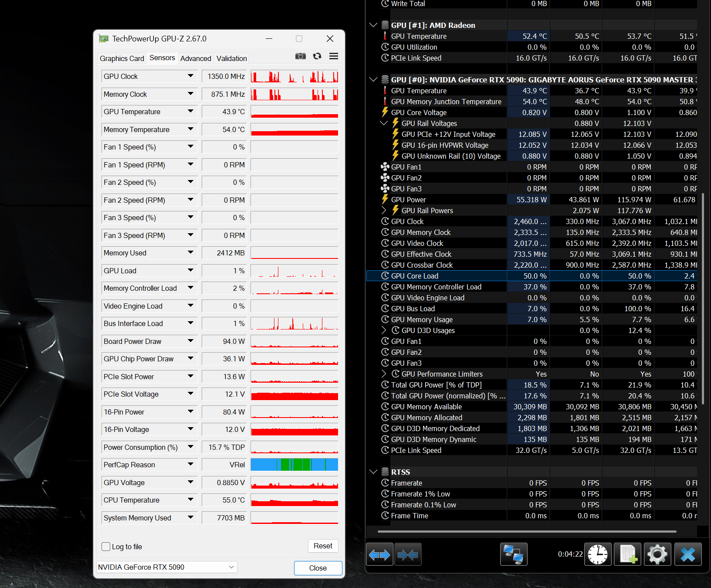Start logging with HWiNFO sheet-plus icon
The width and height of the screenshot is (711, 588).
point(628,554)
